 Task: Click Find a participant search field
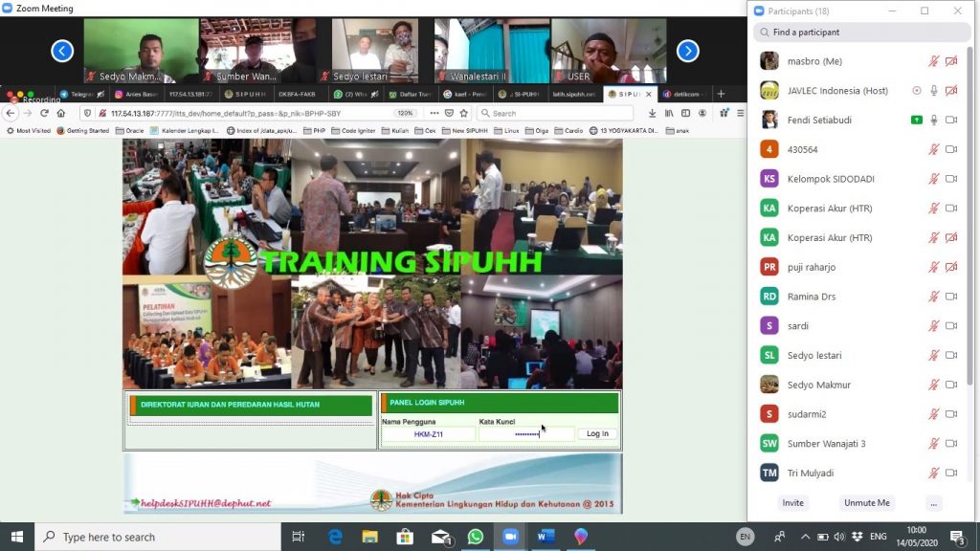coord(861,32)
